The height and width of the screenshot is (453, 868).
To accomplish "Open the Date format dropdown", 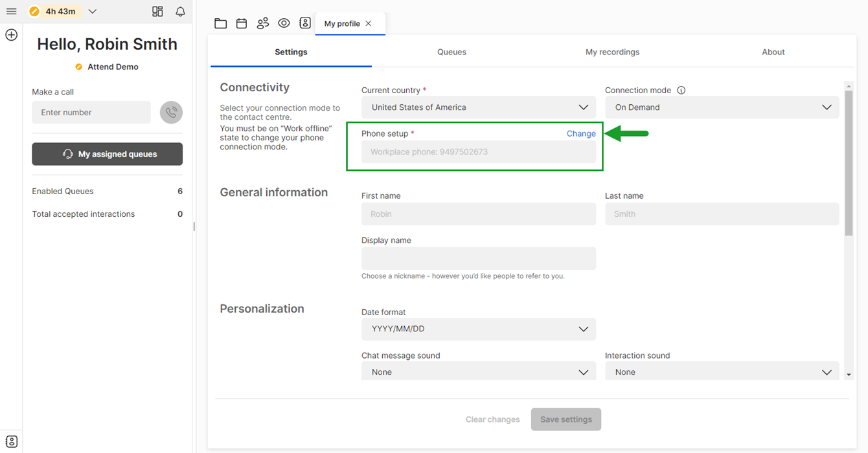I will coord(479,329).
